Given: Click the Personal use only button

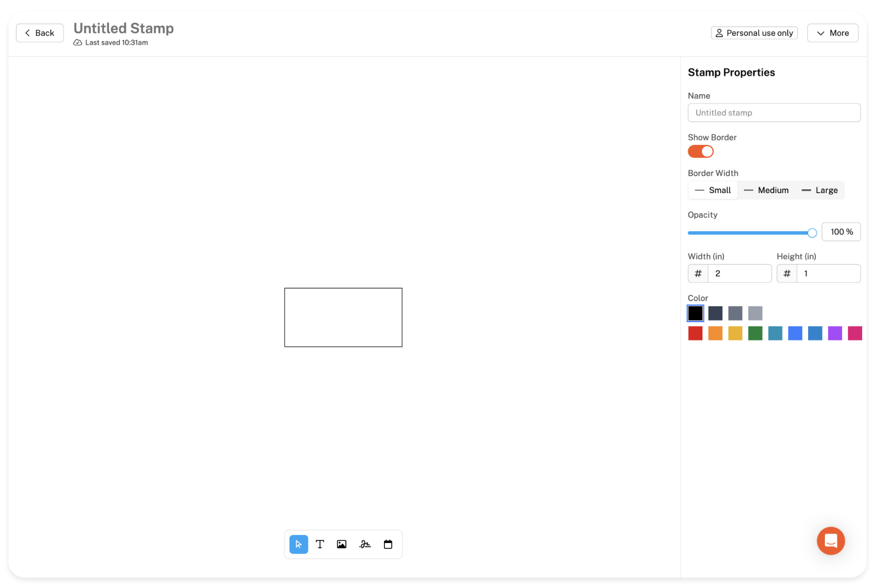Looking at the screenshot, I should click(754, 33).
